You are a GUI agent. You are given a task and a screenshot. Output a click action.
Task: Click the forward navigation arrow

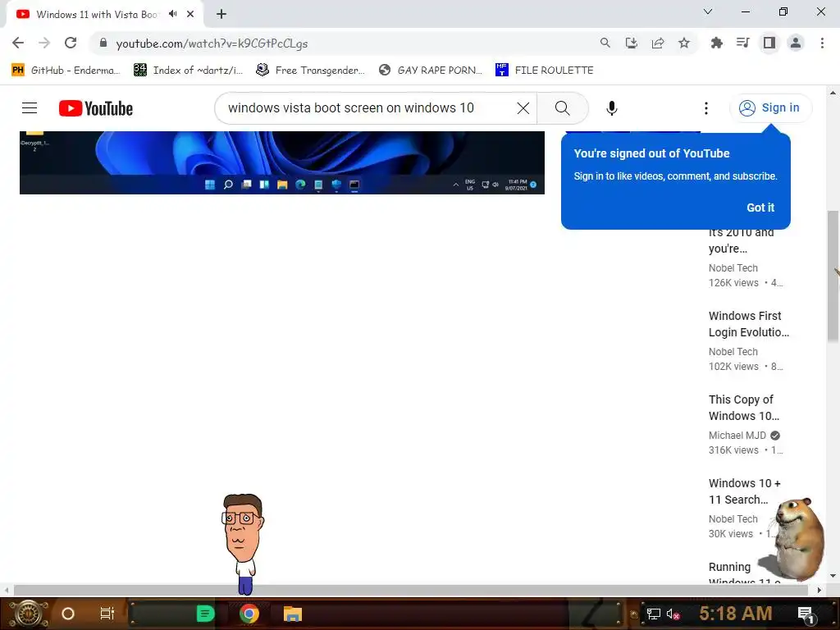pyautogui.click(x=44, y=43)
